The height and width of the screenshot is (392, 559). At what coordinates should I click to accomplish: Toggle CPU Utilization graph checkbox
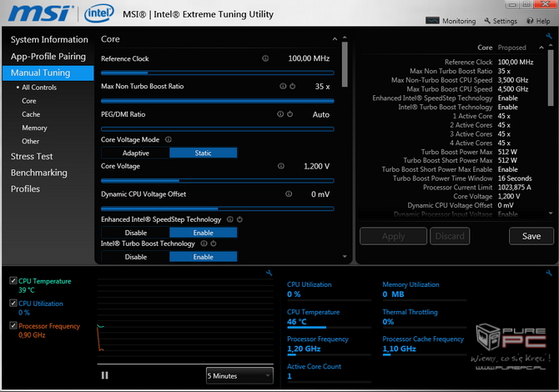13,304
